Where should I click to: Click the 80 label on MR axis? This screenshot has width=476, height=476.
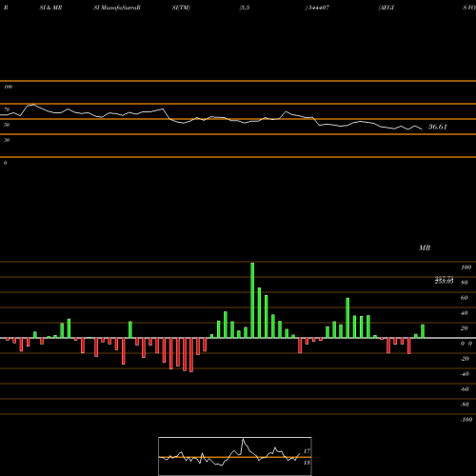coord(465,283)
